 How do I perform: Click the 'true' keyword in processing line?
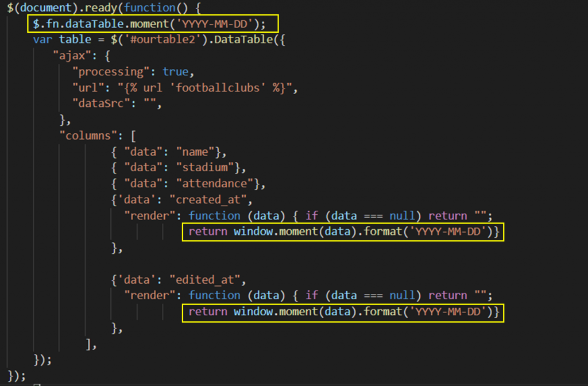coord(176,72)
